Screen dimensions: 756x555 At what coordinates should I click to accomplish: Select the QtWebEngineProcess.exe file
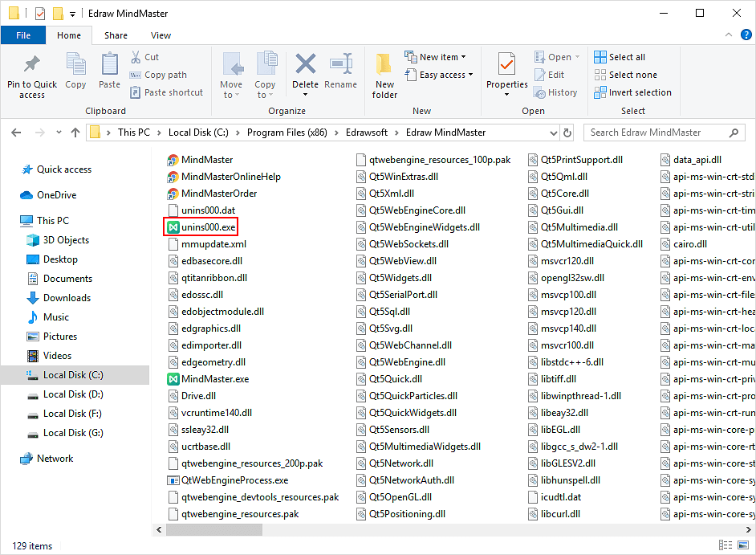click(228, 480)
